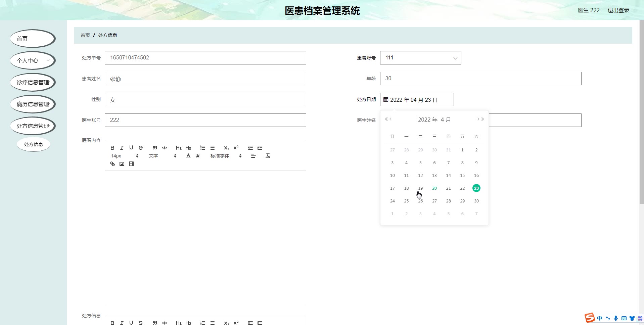Viewport: 644px width, 325px height.
Task: Go to previous year in calendar
Action: (386, 119)
